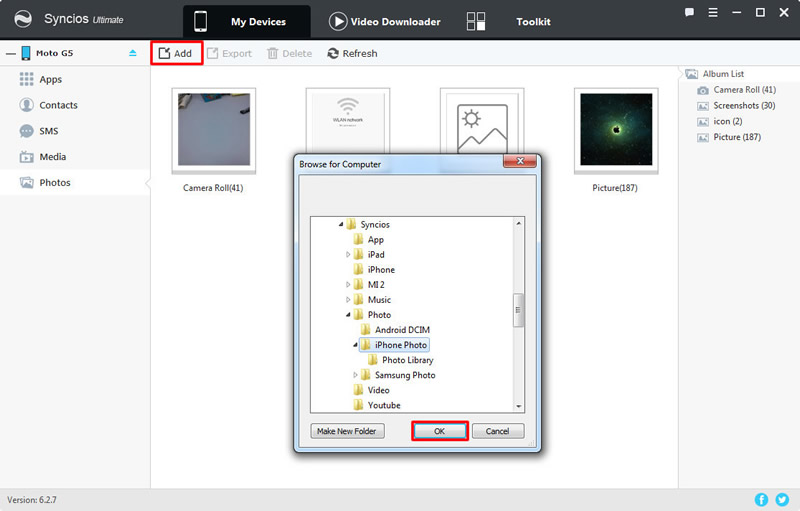Viewport: 800px width, 511px height.
Task: Select the Music folder
Action: click(379, 299)
